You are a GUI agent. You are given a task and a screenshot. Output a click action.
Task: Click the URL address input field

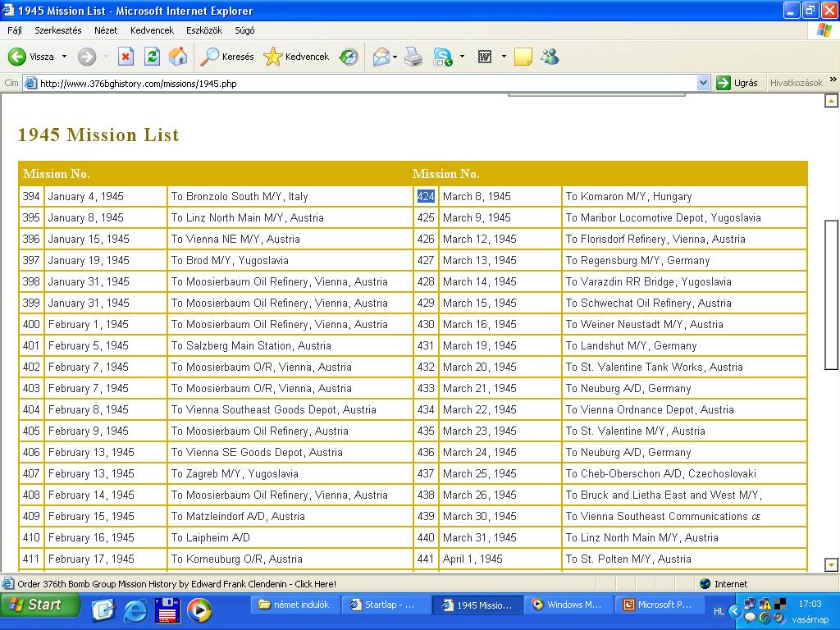coord(367,83)
